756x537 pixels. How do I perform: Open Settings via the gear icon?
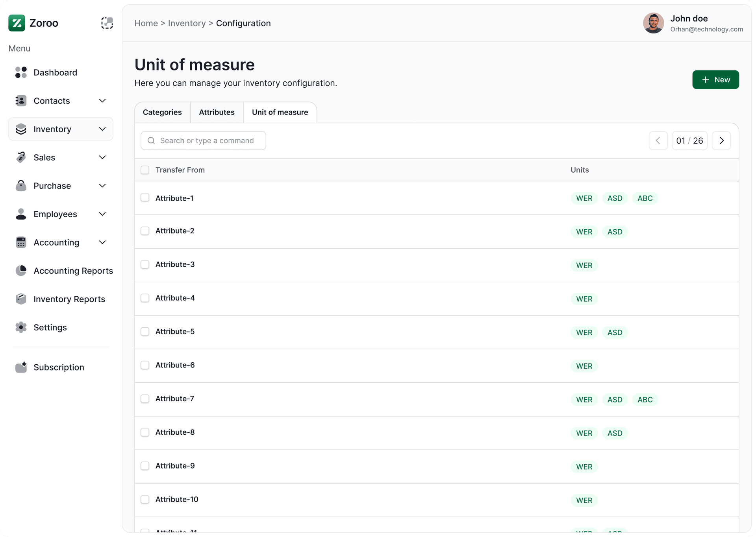click(21, 327)
